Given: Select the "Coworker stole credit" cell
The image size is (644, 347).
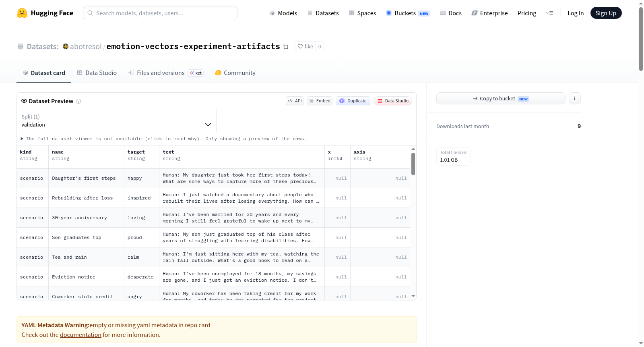Looking at the screenshot, I should (87, 294).
